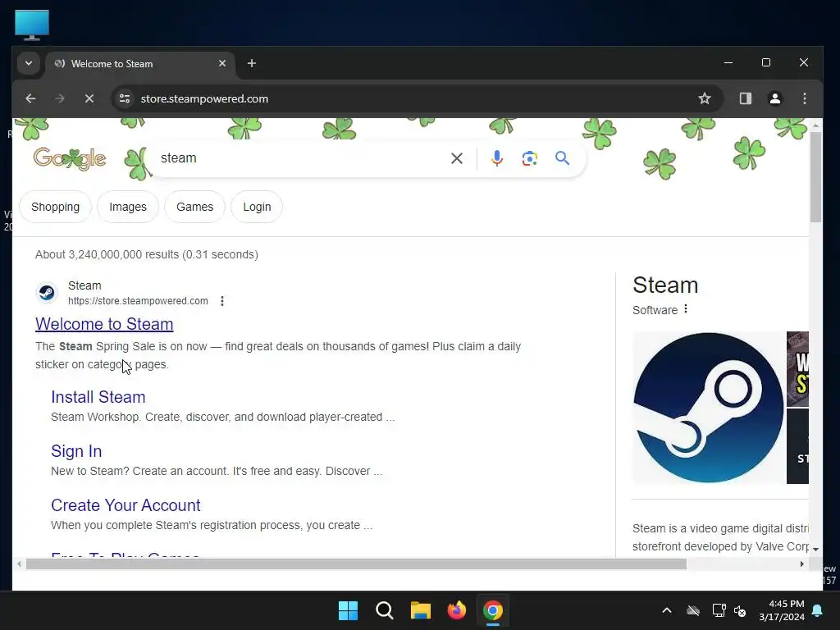Click the Google holiday logo

(70, 158)
